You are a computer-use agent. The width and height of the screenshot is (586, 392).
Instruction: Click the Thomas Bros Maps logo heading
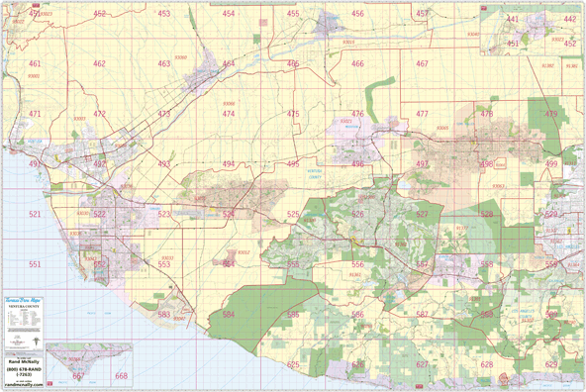pos(24,300)
